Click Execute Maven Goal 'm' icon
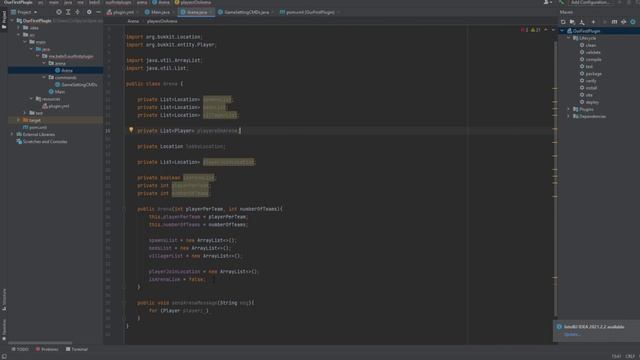 (614, 22)
